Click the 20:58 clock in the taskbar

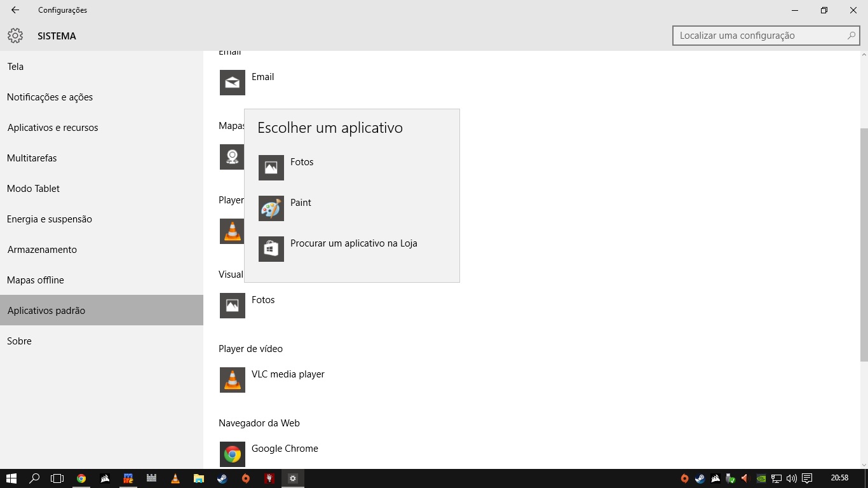[839, 478]
